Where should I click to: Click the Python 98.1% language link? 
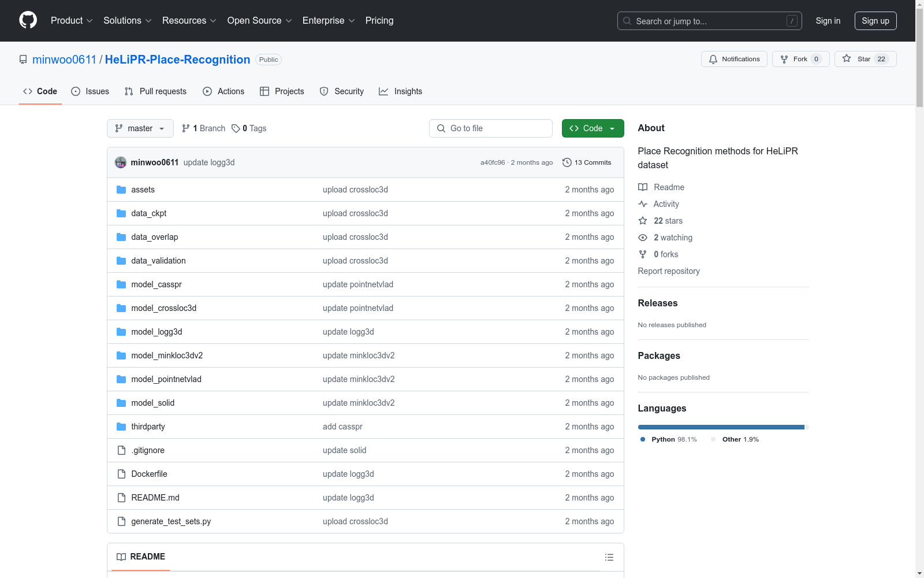(x=669, y=439)
